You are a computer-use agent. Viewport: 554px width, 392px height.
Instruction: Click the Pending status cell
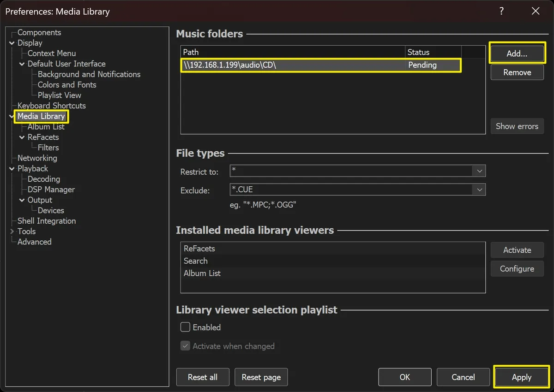coord(433,65)
